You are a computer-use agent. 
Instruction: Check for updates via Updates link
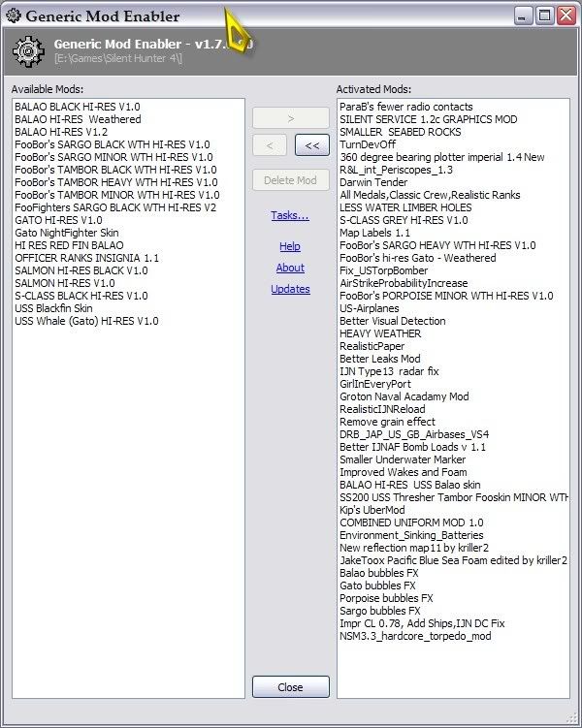290,289
